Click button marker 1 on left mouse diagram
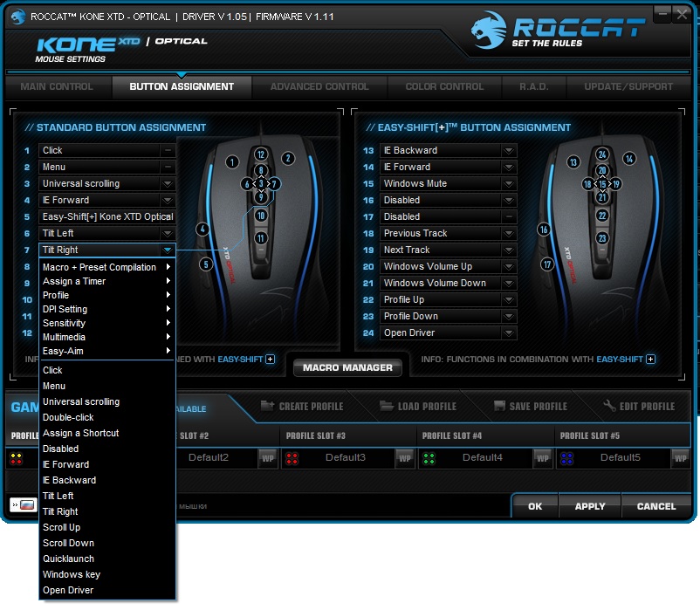 pyautogui.click(x=231, y=161)
